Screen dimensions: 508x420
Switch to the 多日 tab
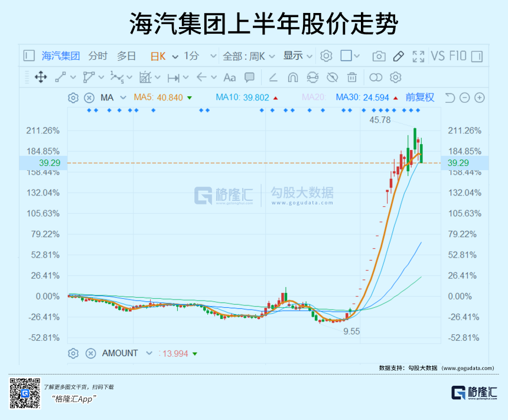pyautogui.click(x=126, y=56)
